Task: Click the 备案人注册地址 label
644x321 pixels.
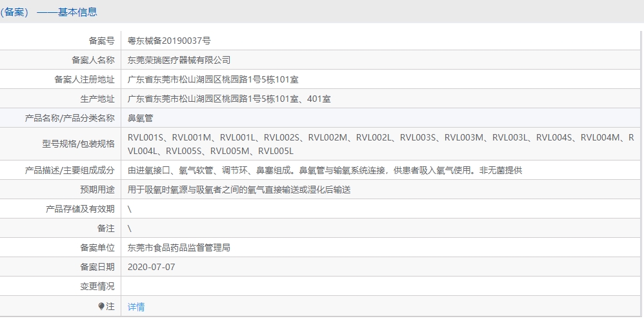Action: (x=84, y=79)
